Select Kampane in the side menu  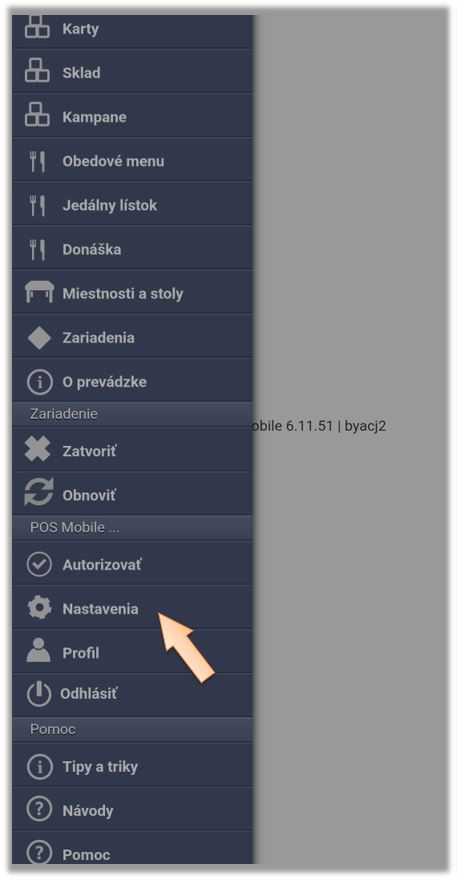[132, 117]
